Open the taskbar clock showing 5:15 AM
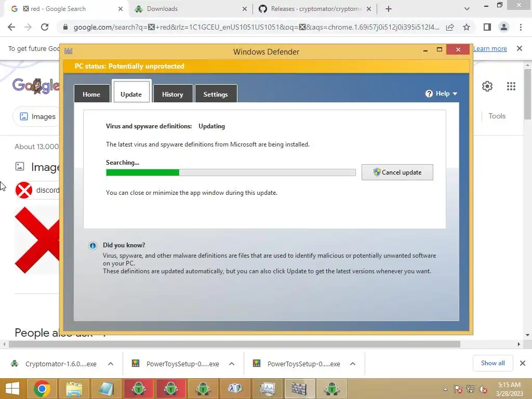 (509, 389)
